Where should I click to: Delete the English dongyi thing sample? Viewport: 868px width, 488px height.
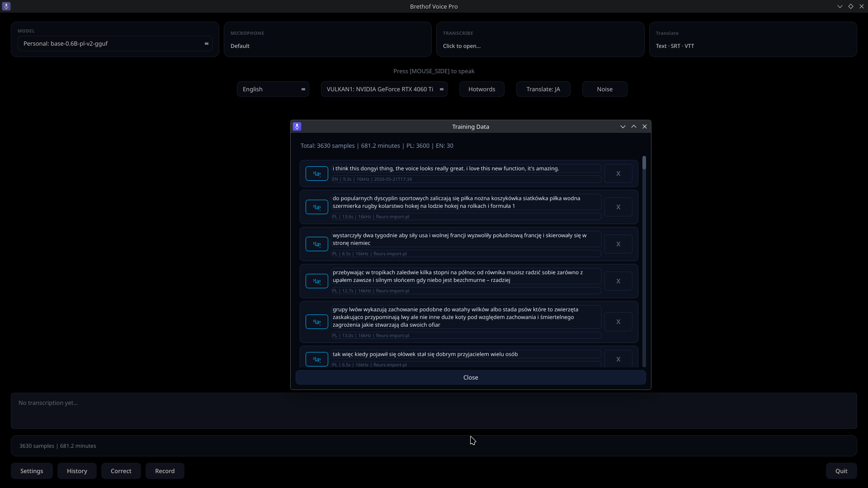[618, 174]
